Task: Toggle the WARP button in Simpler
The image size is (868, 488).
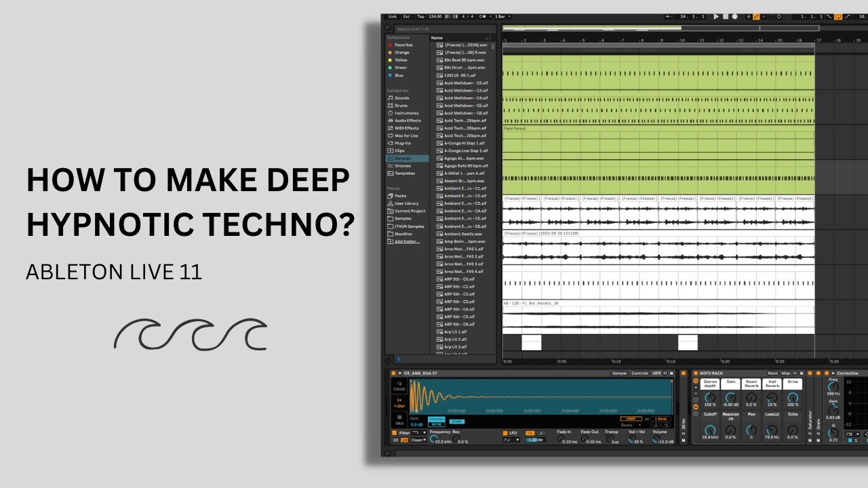Action: pos(631,418)
